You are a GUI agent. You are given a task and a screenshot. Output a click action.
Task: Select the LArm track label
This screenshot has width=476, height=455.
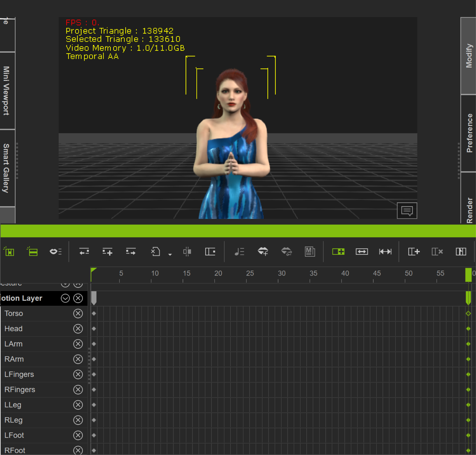[x=13, y=344]
